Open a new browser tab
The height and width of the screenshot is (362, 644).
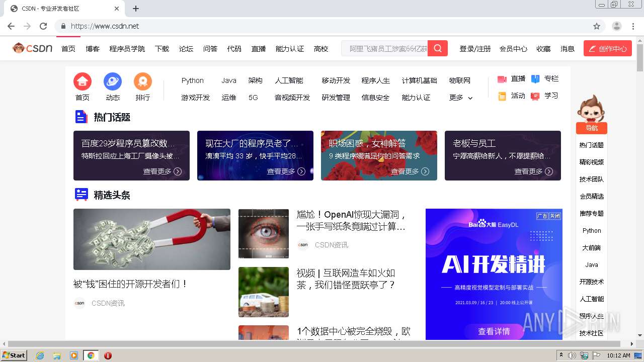point(136,9)
